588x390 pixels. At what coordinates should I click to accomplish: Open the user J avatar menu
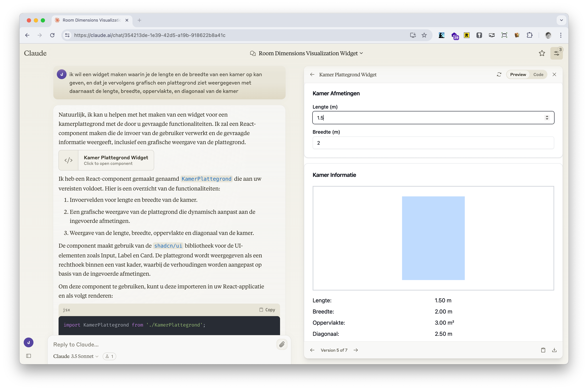[29, 342]
